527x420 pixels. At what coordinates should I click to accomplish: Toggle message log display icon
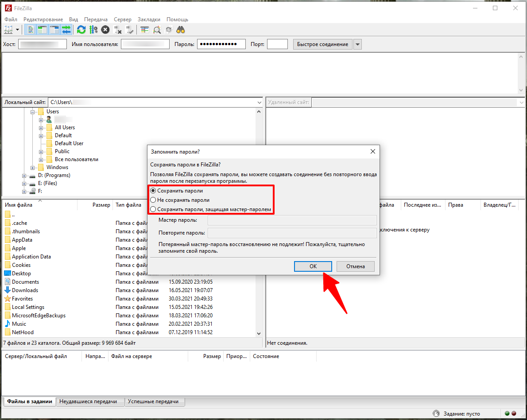pyautogui.click(x=31, y=30)
